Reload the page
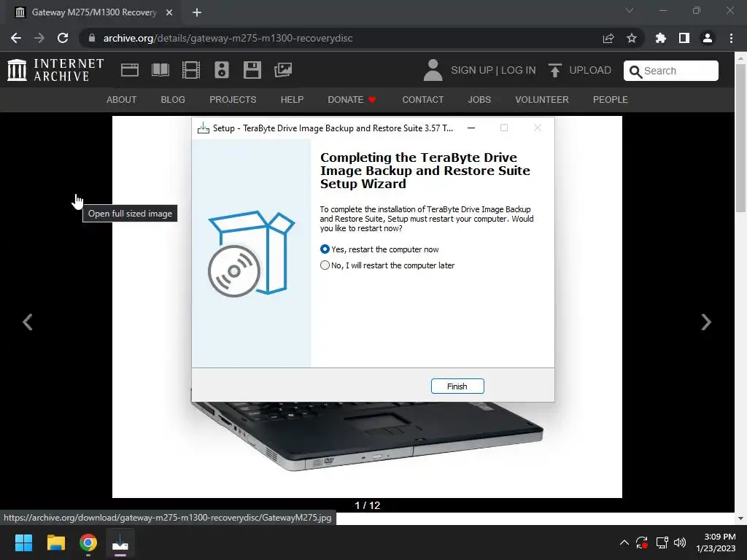747x560 pixels. [x=63, y=38]
